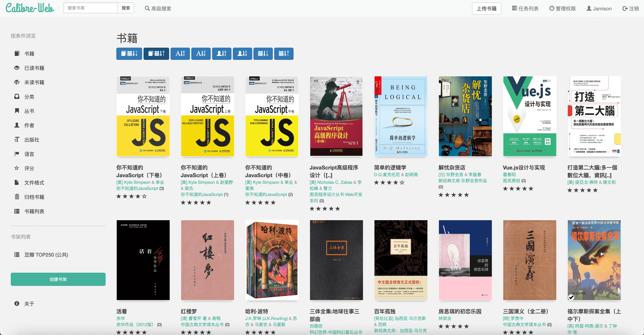This screenshot has width=644, height=335.
Task: Sort by publication date ascending
Action: pos(263,54)
